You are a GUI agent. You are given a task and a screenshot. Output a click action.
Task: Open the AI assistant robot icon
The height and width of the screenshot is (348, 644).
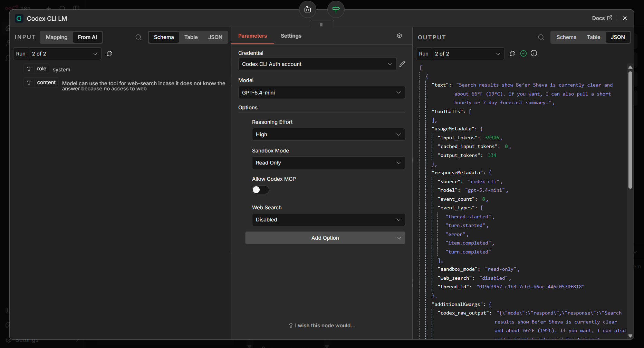(307, 9)
